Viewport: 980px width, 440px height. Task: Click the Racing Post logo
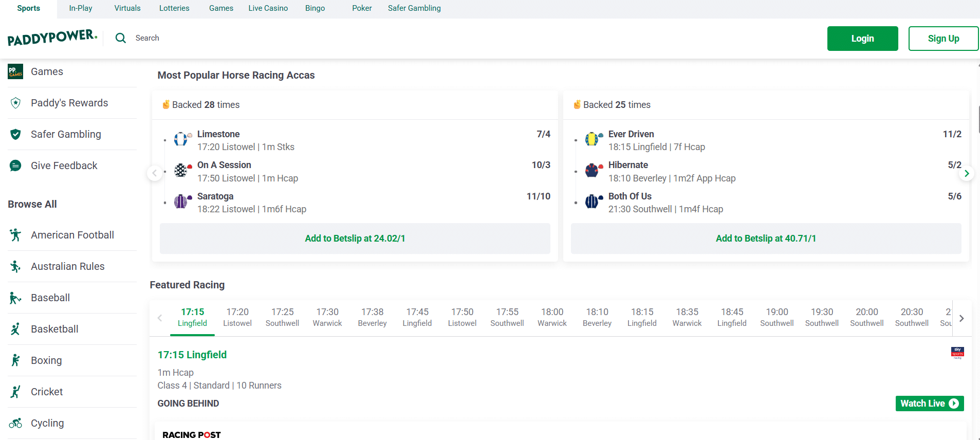click(x=192, y=435)
